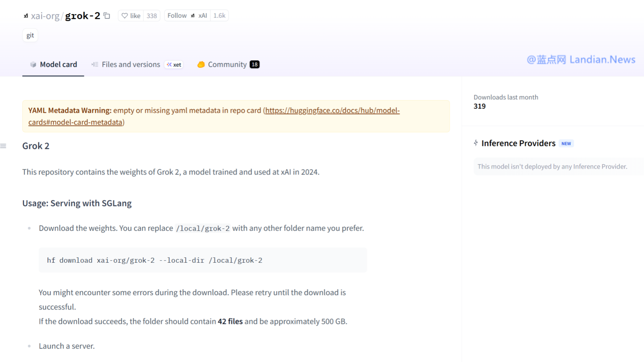This screenshot has width=644, height=362.
Task: Click the Files and versions tree icon
Action: tap(95, 64)
